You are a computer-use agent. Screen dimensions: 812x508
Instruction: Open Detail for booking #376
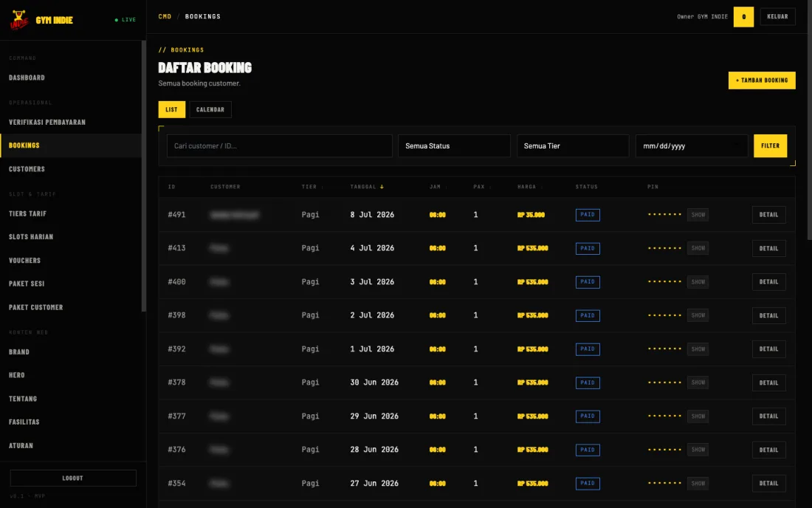pos(768,450)
